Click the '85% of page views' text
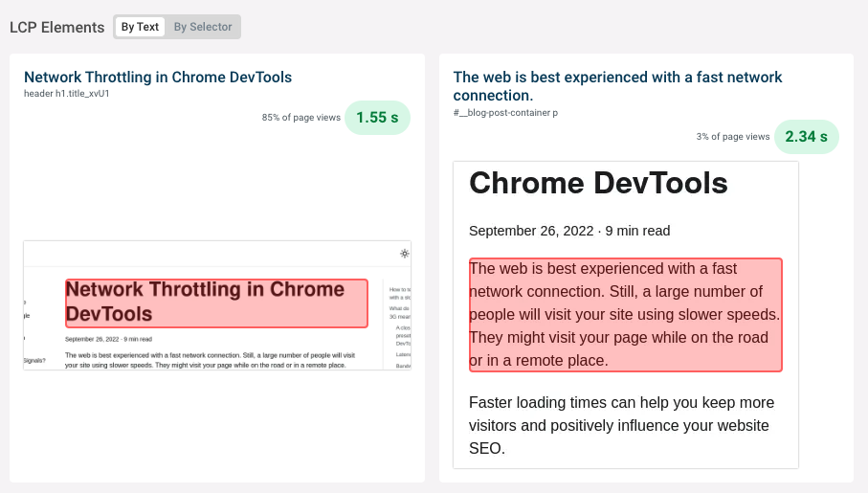Image resolution: width=868 pixels, height=493 pixels. point(301,118)
